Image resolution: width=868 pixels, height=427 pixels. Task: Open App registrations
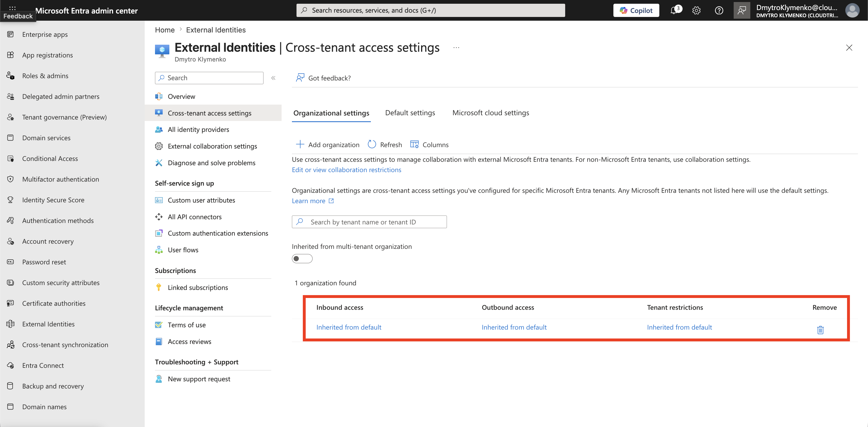click(48, 55)
